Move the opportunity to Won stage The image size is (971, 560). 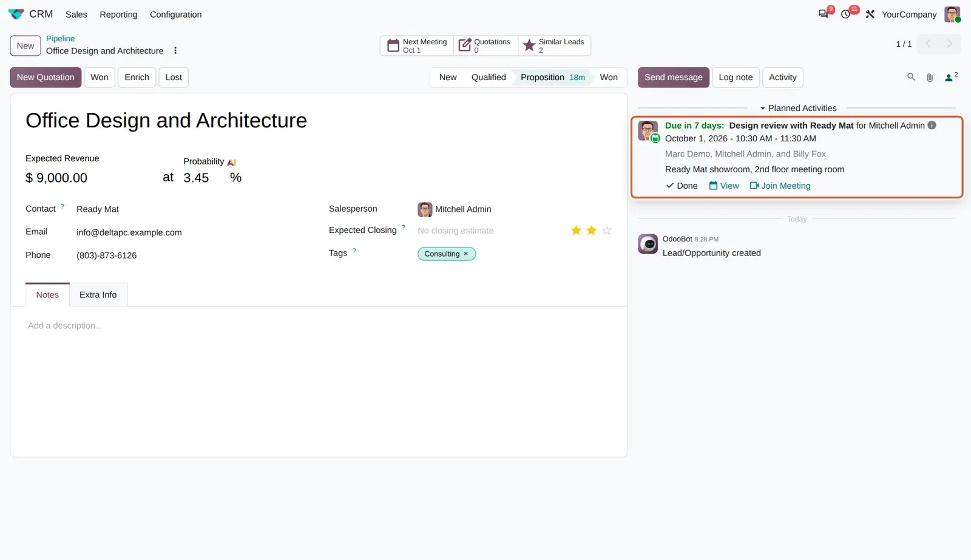[609, 77]
